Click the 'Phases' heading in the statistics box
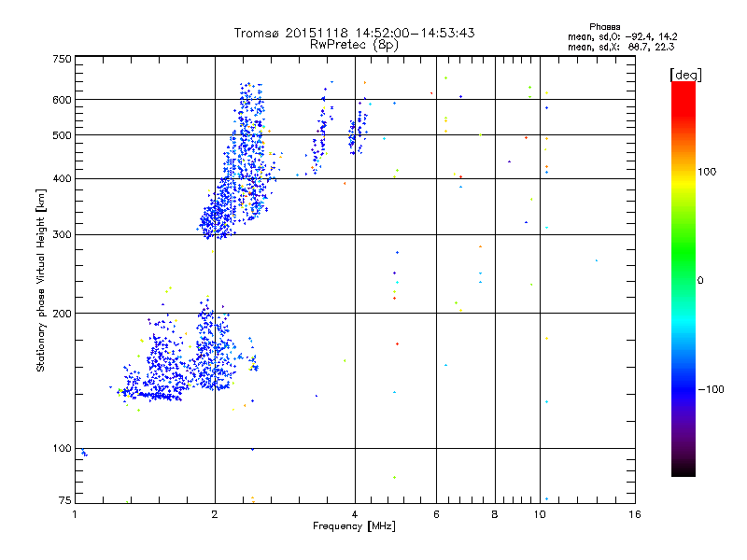Viewport: 747px width, 560px height. click(x=604, y=27)
